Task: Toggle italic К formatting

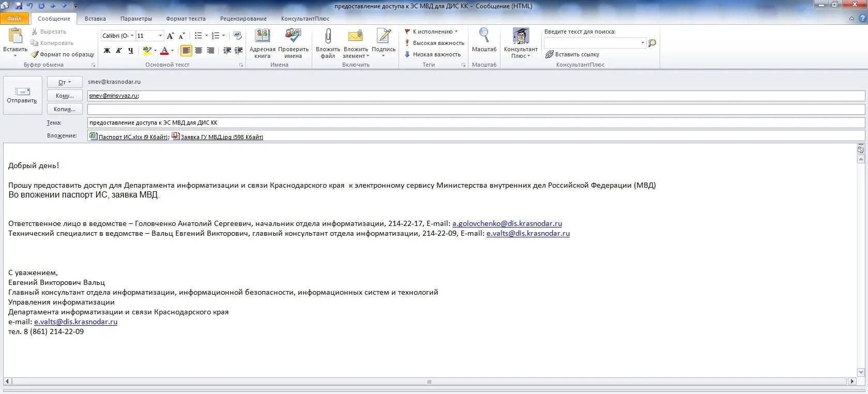Action: click(119, 51)
